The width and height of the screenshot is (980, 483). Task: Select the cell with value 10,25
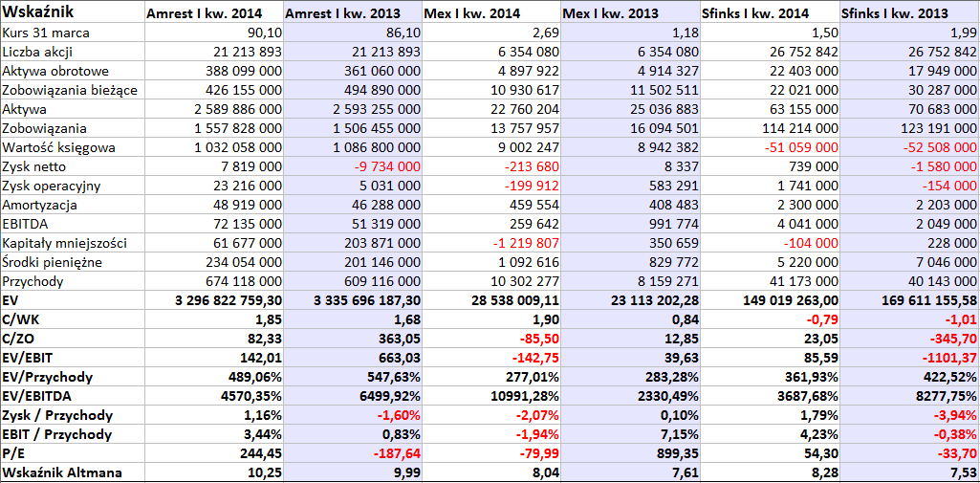[214, 472]
